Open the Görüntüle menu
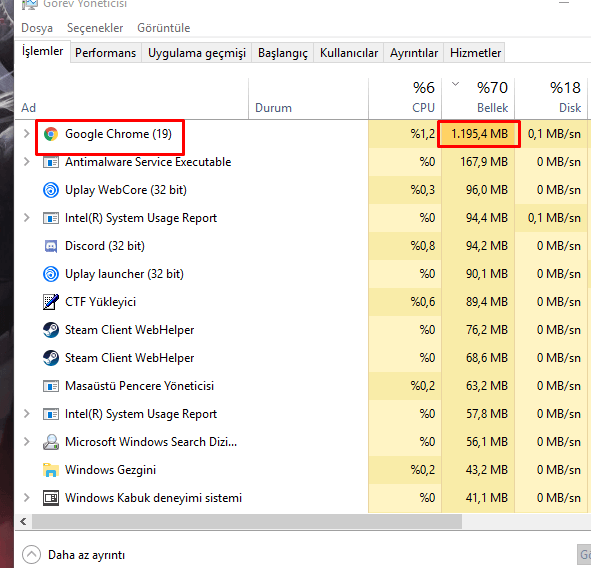This screenshot has width=591, height=568. [164, 28]
